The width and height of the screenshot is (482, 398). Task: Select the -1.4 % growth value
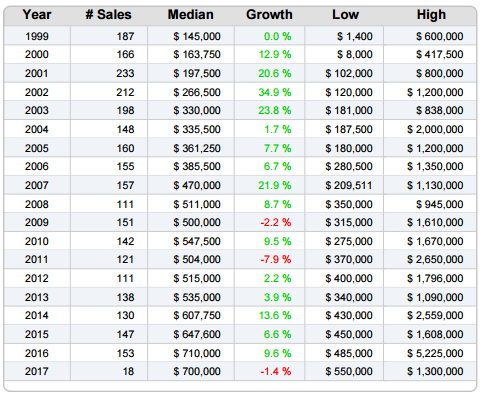276,371
